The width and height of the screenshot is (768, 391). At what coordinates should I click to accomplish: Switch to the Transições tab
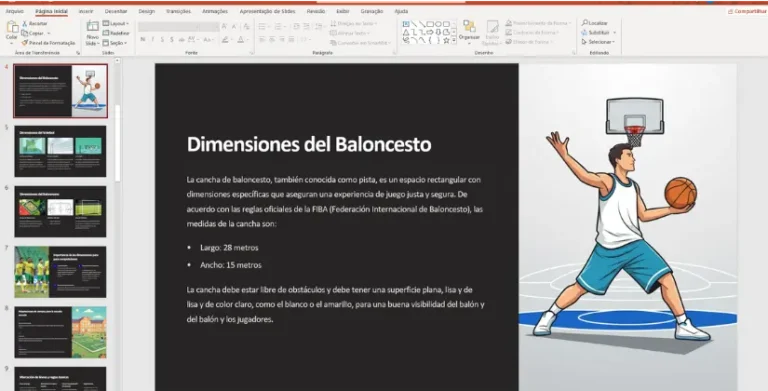pos(178,11)
